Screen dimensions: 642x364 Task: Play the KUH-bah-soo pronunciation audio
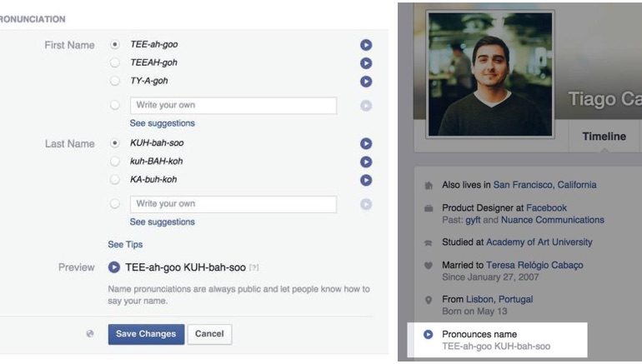point(365,143)
